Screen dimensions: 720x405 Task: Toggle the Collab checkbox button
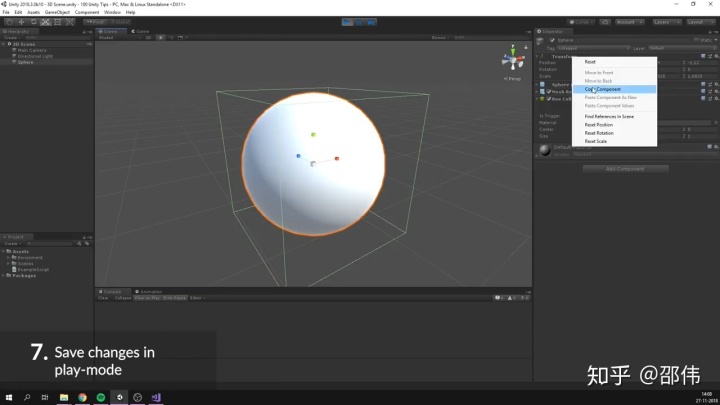[581, 22]
